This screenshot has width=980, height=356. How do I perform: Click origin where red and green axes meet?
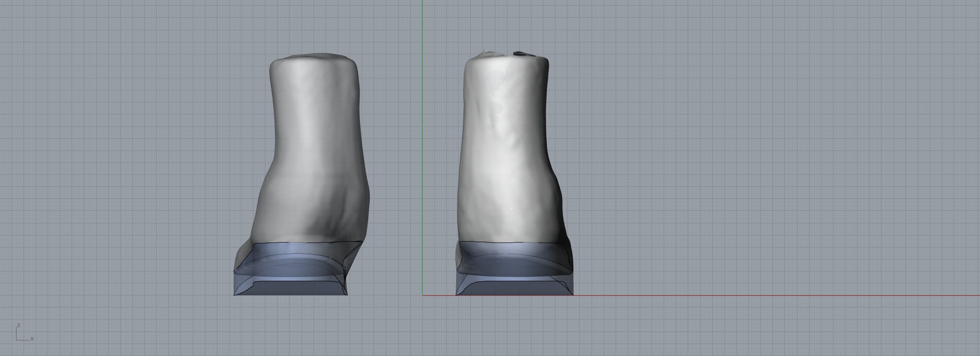tap(423, 295)
